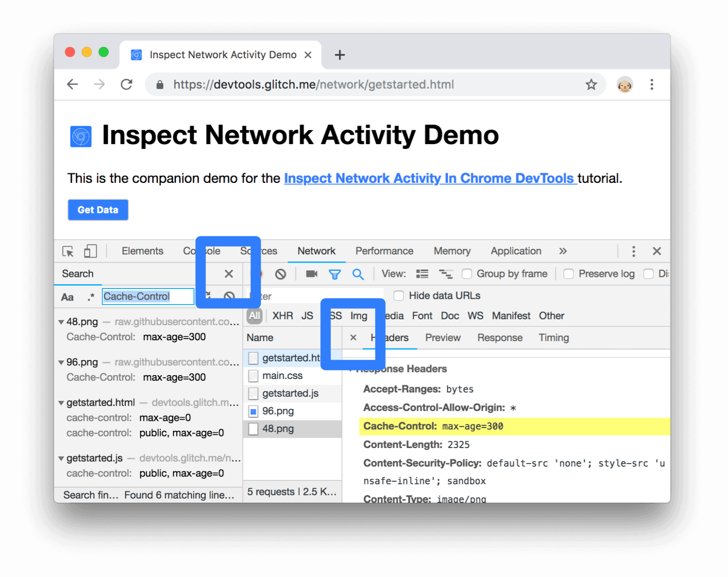The height and width of the screenshot is (577, 728).
Task: Show more DevTools tabs chevron
Action: tap(562, 251)
